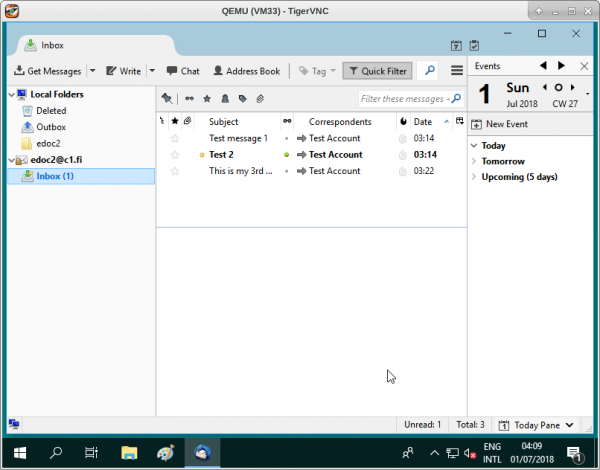This screenshot has width=600, height=470.
Task: Open the Calendar tab icon
Action: click(x=456, y=46)
